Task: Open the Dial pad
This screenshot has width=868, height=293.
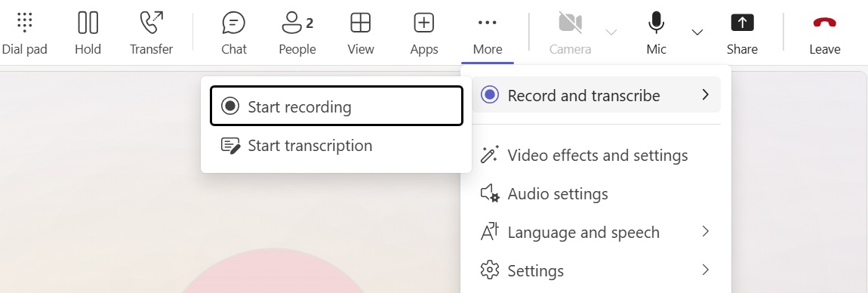Action: coord(24,34)
